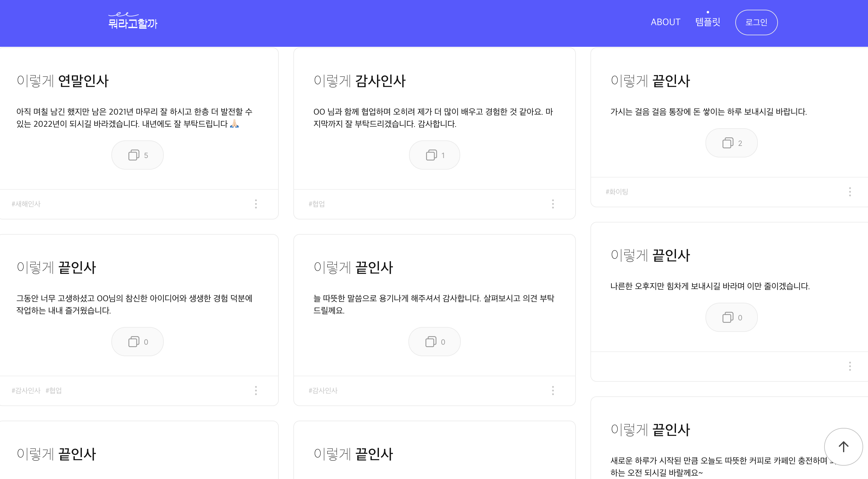Copy the 나른한 오후지만 끝인사 template

[x=731, y=317]
